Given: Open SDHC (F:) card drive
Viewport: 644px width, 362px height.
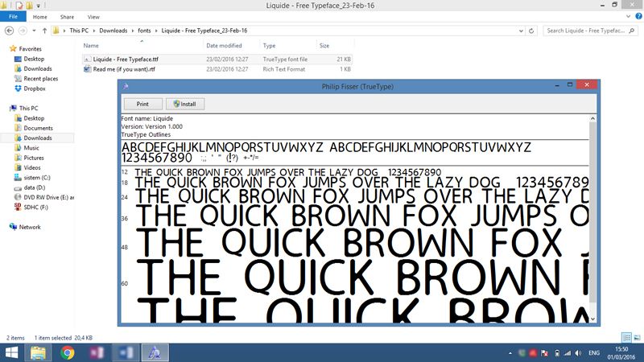Looking at the screenshot, I should pos(35,208).
